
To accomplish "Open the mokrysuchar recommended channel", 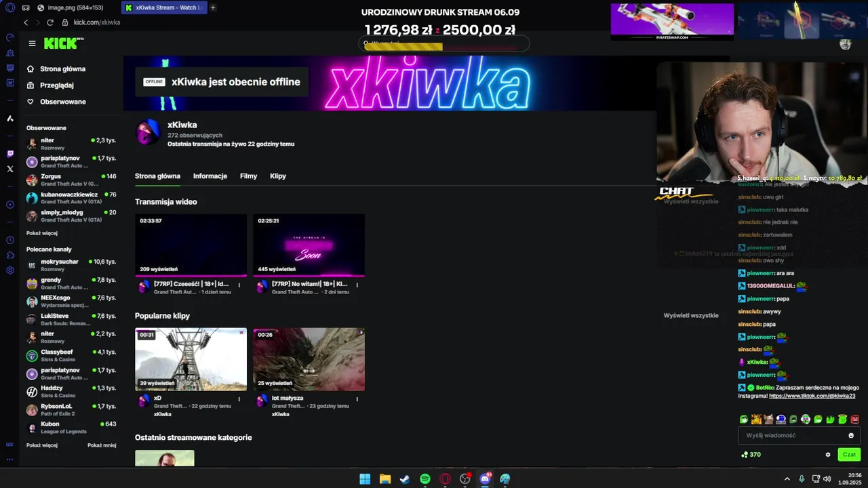I will [x=71, y=265].
